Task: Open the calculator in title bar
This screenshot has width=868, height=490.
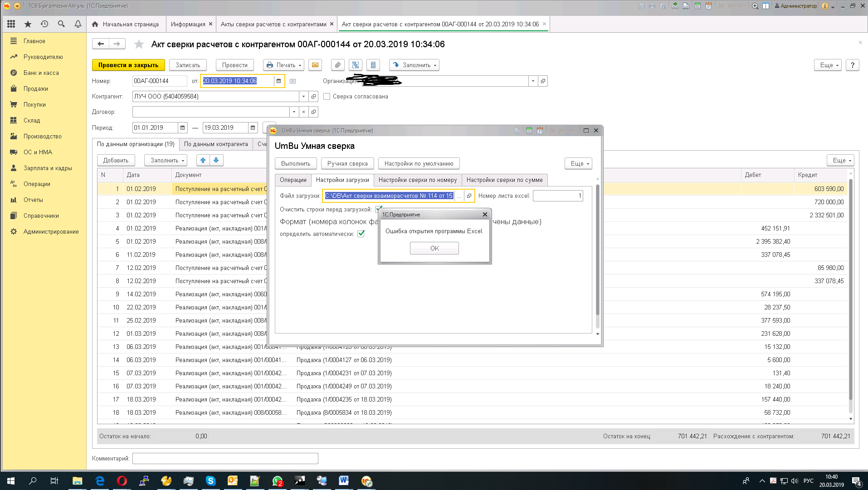Action: coord(698,6)
